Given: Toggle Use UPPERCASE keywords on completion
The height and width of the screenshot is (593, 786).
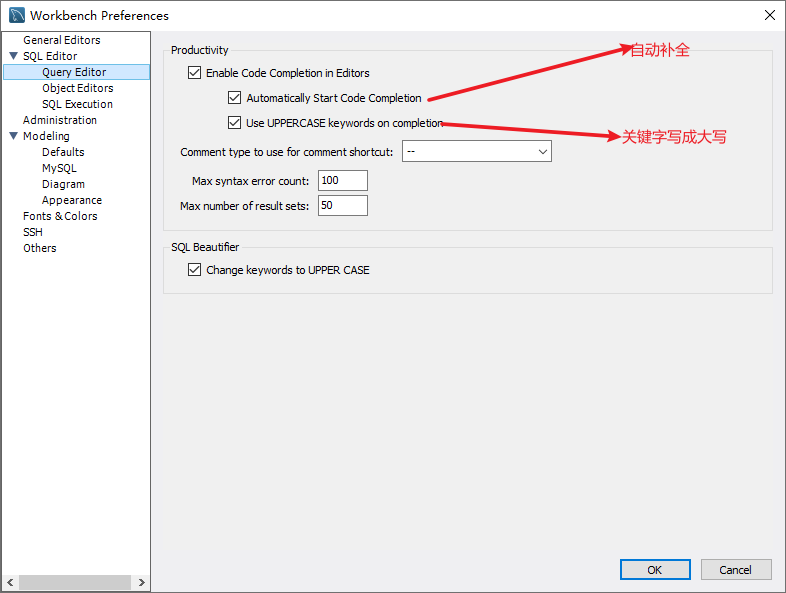Looking at the screenshot, I should 234,123.
